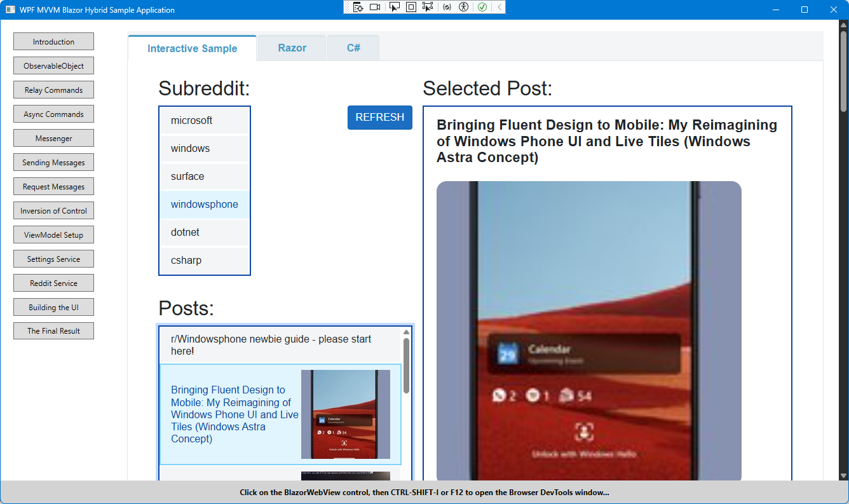Viewport: 849px width, 504px height.
Task: Select ViewModel Setup in the sidebar
Action: tap(53, 235)
